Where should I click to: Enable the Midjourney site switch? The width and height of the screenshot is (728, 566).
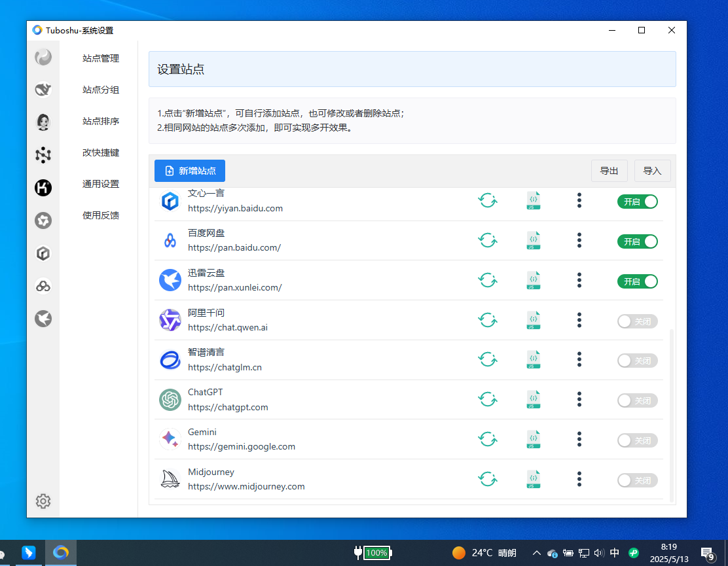[638, 480]
